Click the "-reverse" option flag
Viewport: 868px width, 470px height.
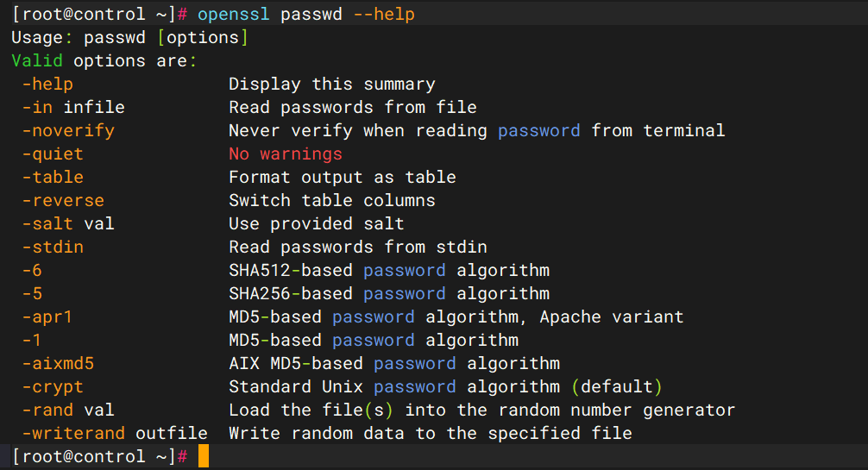[63, 201]
